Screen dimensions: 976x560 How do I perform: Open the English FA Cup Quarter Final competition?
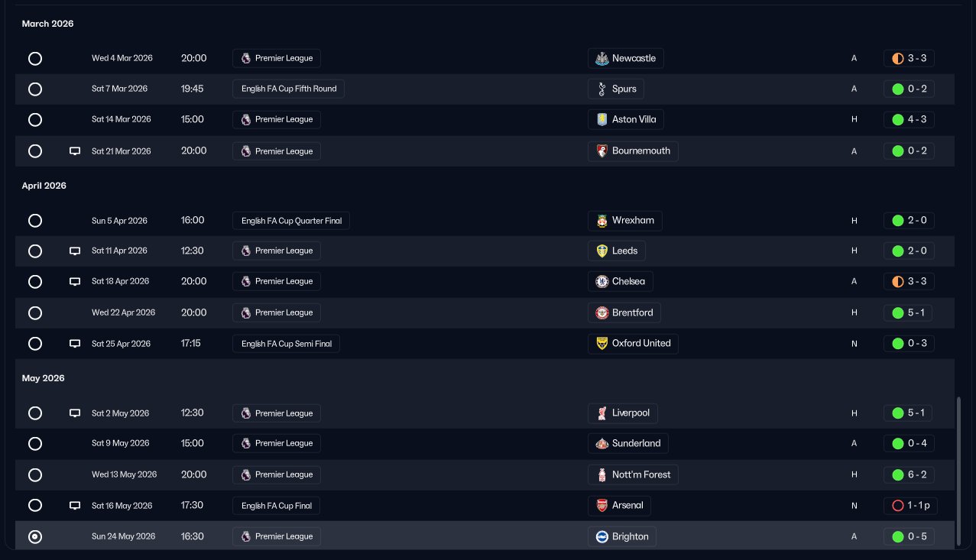(x=291, y=221)
